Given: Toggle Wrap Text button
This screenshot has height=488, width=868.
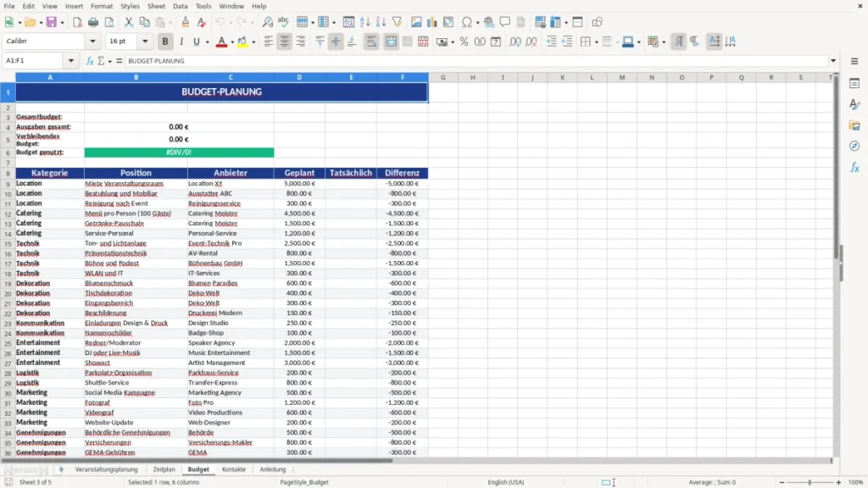Looking at the screenshot, I should [371, 42].
